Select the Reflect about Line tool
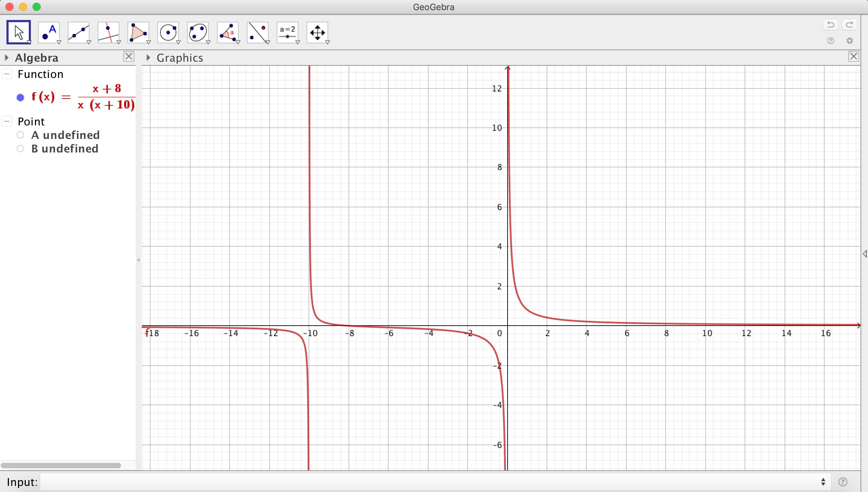868x492 pixels. 258,33
